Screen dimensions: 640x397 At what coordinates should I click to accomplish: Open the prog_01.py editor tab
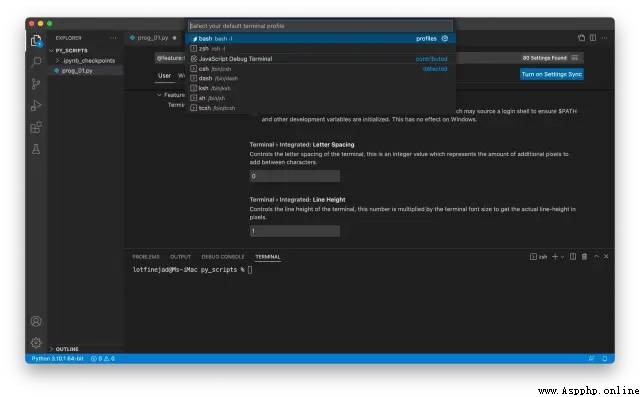point(153,38)
